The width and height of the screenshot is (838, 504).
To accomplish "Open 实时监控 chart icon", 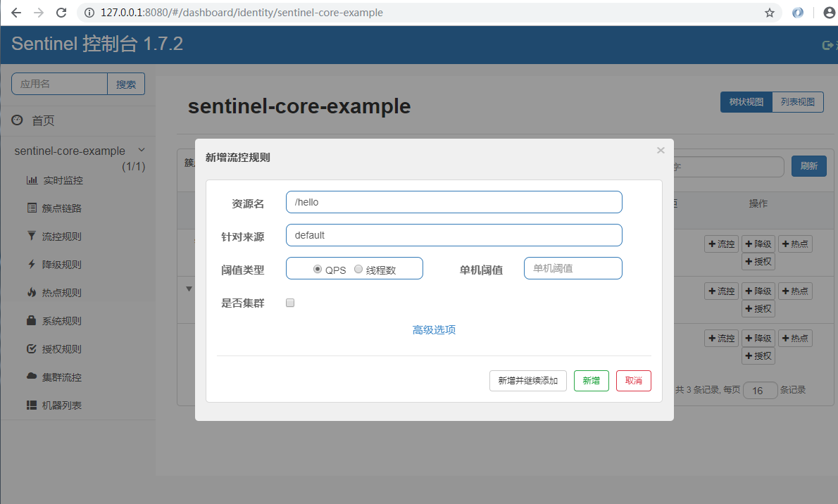I will [x=32, y=180].
